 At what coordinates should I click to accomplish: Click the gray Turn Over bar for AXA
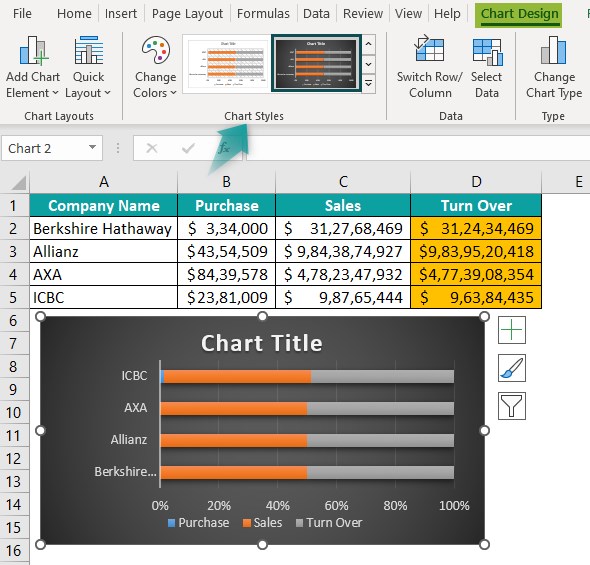380,409
